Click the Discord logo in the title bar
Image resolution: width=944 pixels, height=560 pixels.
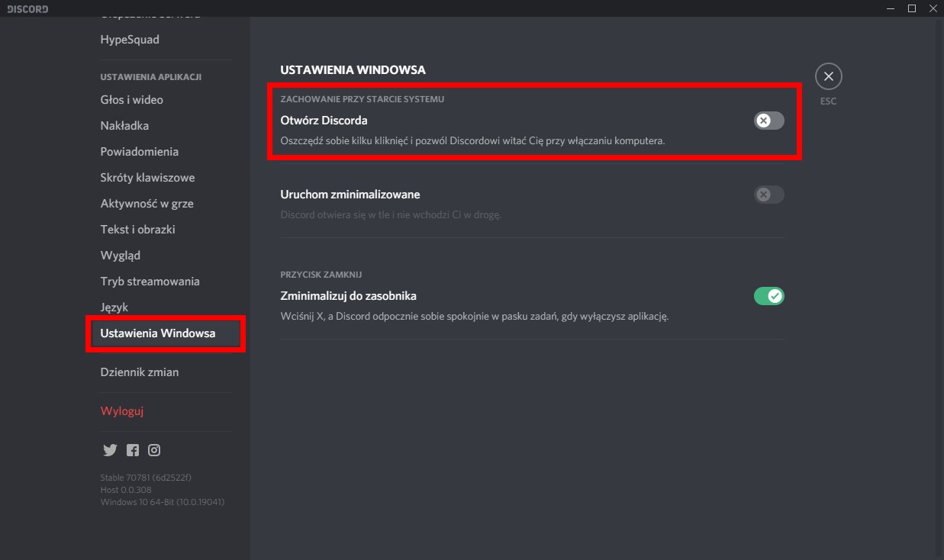[x=27, y=8]
